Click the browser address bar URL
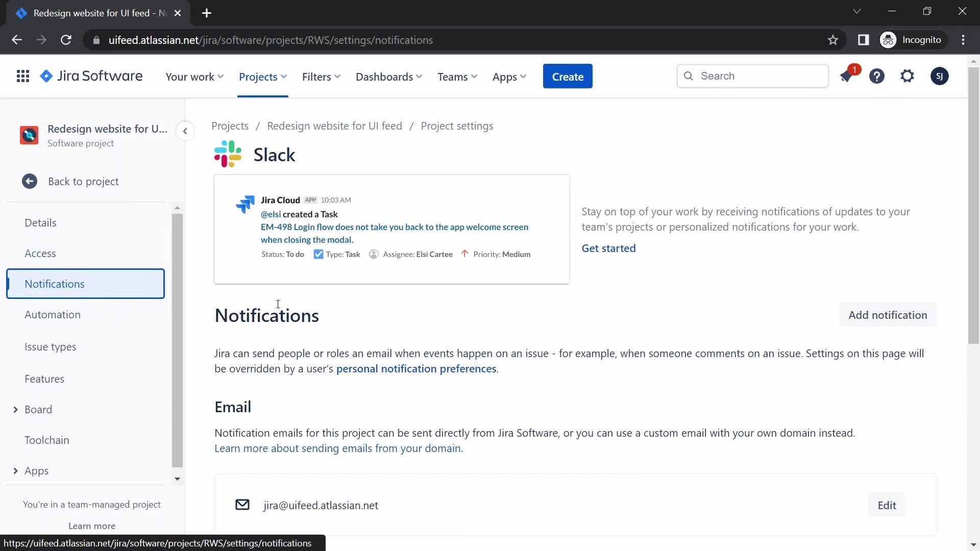 (271, 40)
